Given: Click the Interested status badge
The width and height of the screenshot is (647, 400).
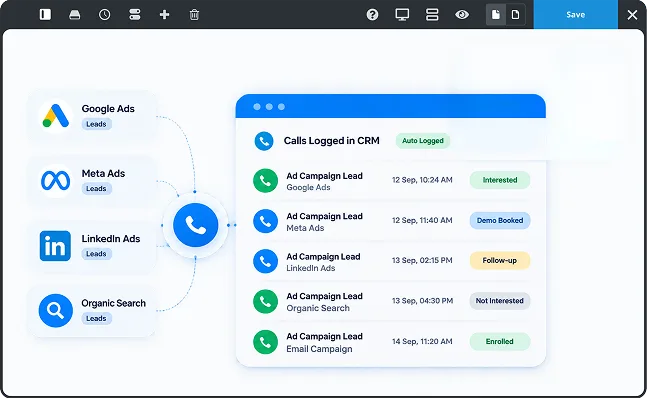Looking at the screenshot, I should (500, 180).
